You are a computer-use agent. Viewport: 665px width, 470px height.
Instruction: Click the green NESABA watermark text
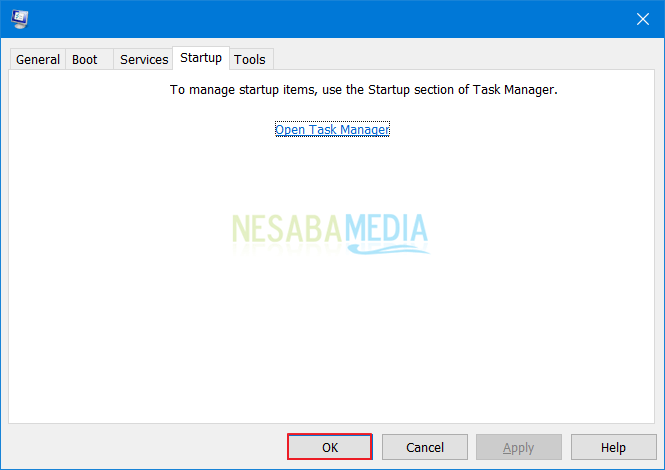(287, 229)
